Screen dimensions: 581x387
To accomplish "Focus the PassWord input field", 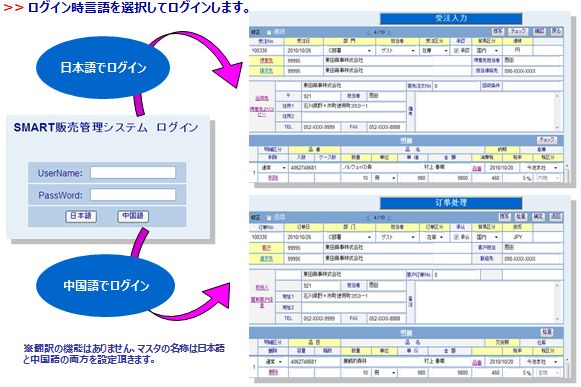I will (133, 195).
